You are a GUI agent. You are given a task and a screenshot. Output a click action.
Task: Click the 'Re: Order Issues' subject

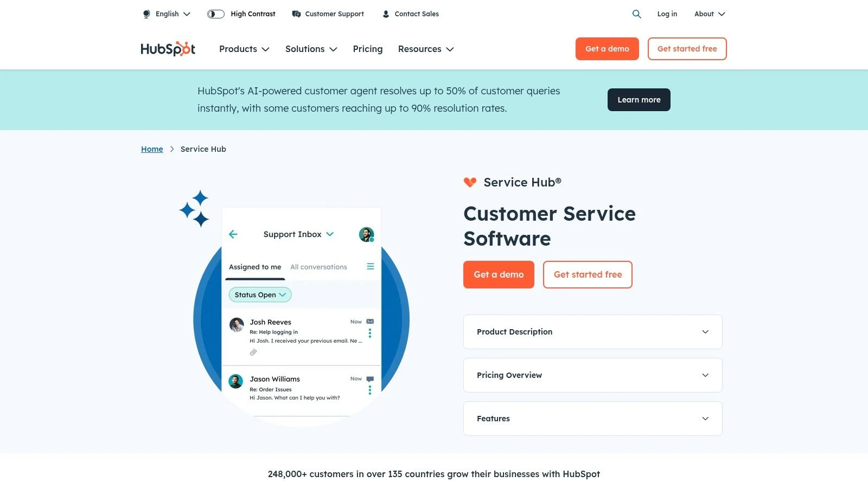[x=271, y=389]
